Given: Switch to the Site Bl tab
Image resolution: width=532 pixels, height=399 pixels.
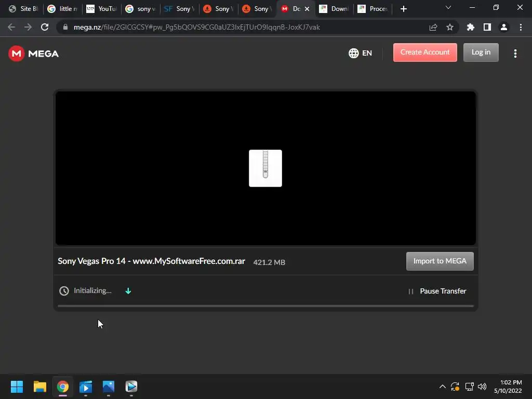Looking at the screenshot, I should pyautogui.click(x=23, y=9).
